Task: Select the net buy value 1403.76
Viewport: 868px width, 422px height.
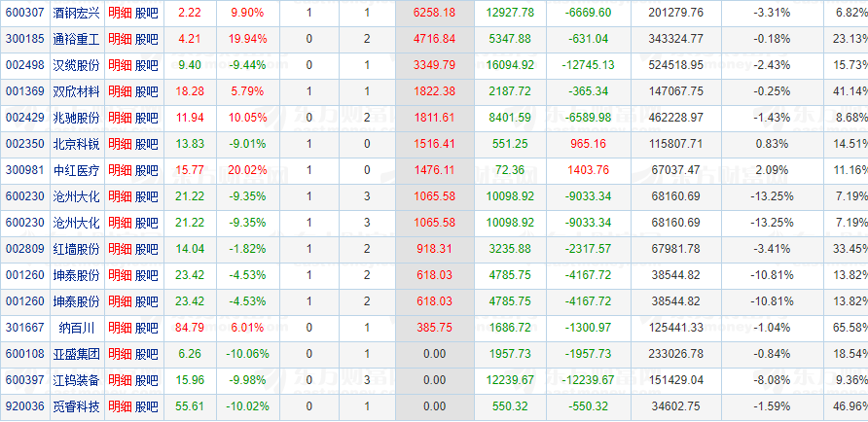Action: pyautogui.click(x=589, y=170)
